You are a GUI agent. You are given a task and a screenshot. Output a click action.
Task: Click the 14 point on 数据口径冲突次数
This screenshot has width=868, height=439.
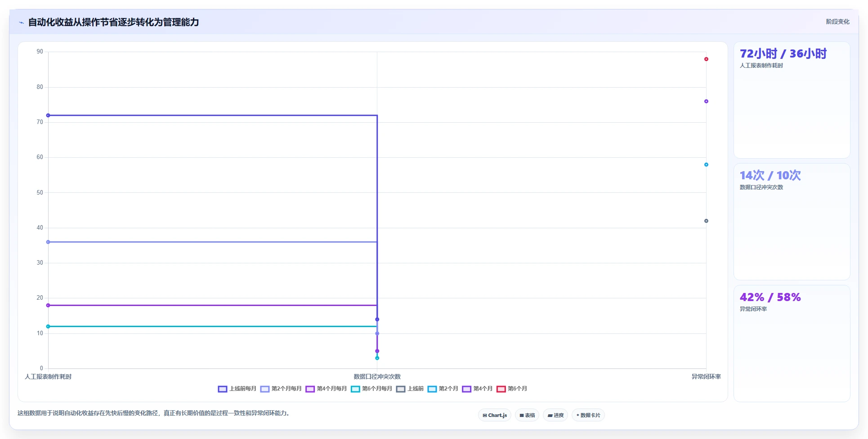click(377, 319)
